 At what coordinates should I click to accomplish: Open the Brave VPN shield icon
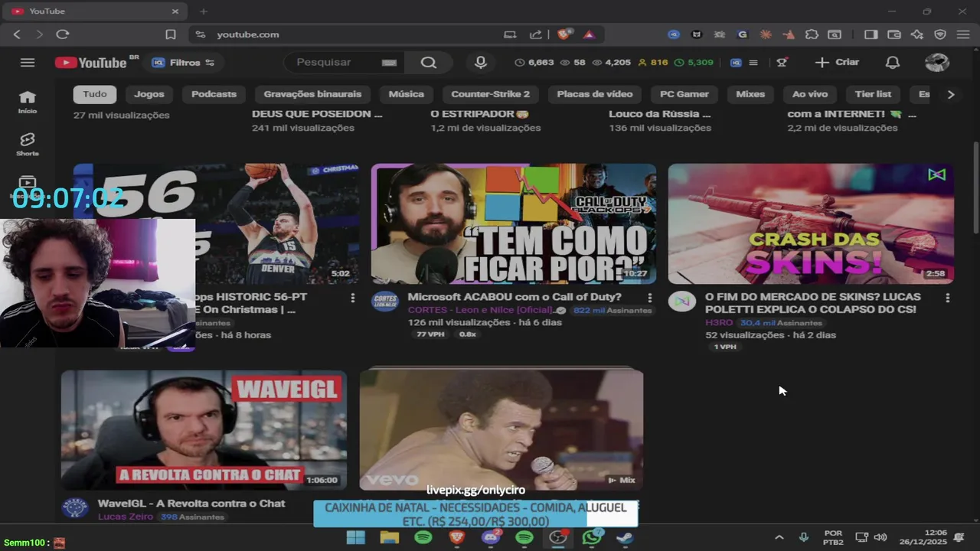[x=940, y=34]
